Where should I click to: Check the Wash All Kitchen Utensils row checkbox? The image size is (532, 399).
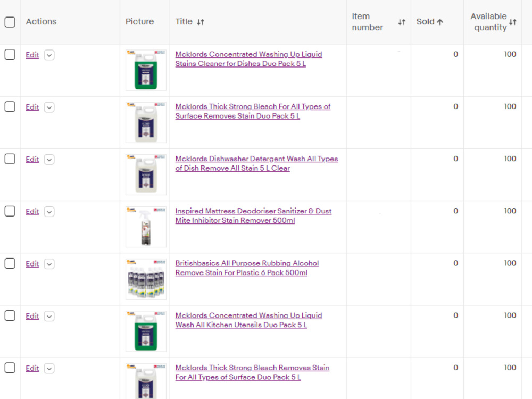[x=10, y=315]
